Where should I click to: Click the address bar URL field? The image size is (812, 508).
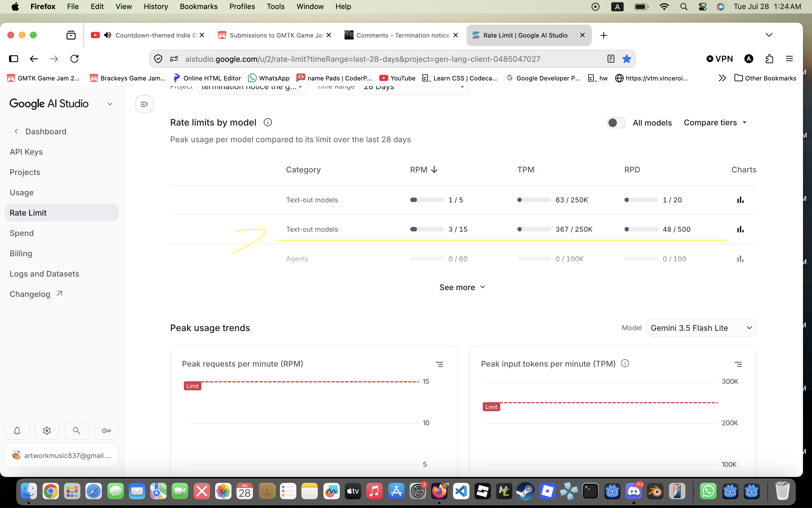[392, 59]
